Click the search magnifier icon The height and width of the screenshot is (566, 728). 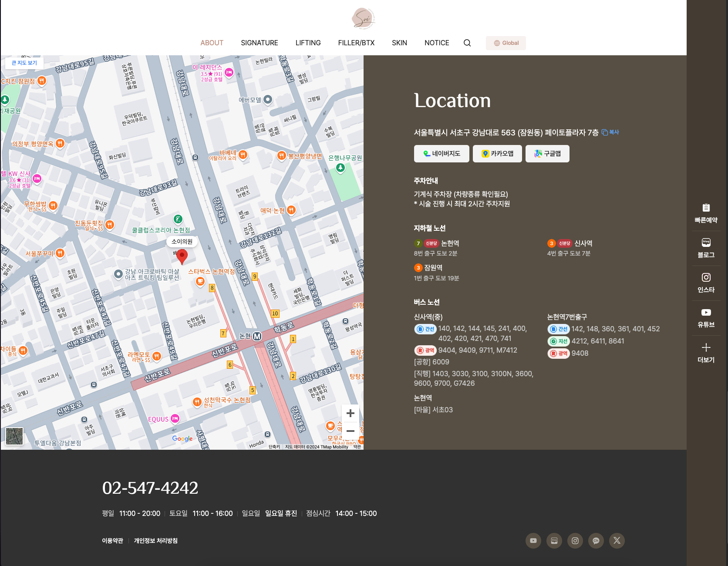(x=467, y=43)
